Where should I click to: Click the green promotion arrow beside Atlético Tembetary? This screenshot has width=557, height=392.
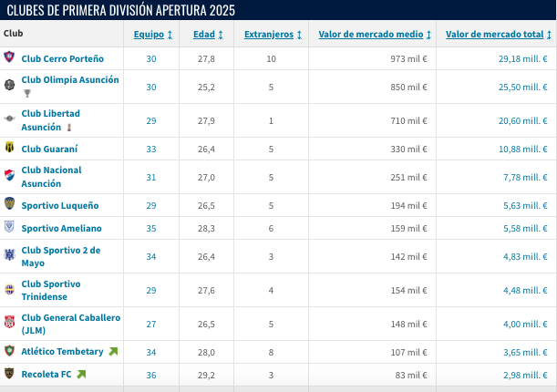pyautogui.click(x=113, y=352)
